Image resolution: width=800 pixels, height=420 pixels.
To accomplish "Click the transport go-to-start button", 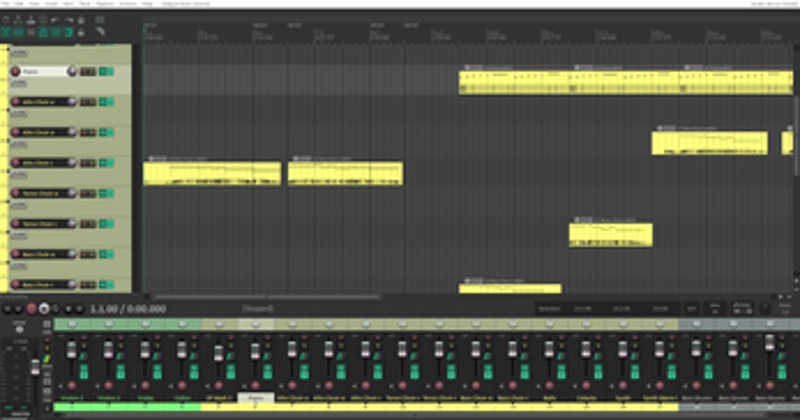I will point(7,309).
